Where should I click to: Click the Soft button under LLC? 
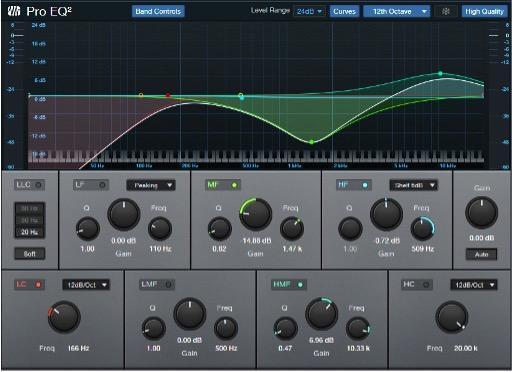(29, 254)
